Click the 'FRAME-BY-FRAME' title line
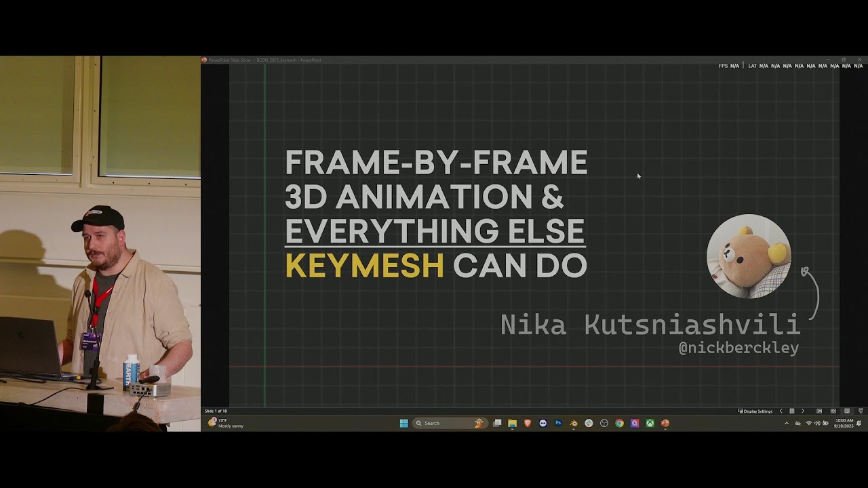The height and width of the screenshot is (488, 868). coord(436,163)
